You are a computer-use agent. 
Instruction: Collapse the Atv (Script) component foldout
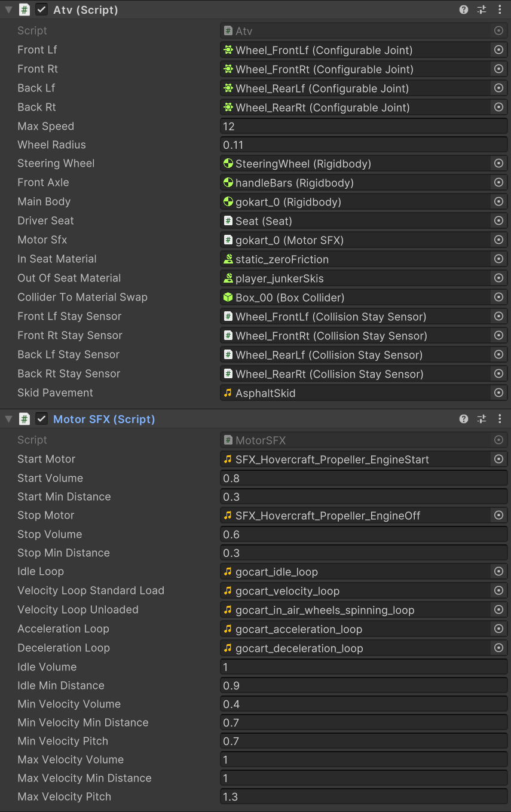[x=8, y=10]
